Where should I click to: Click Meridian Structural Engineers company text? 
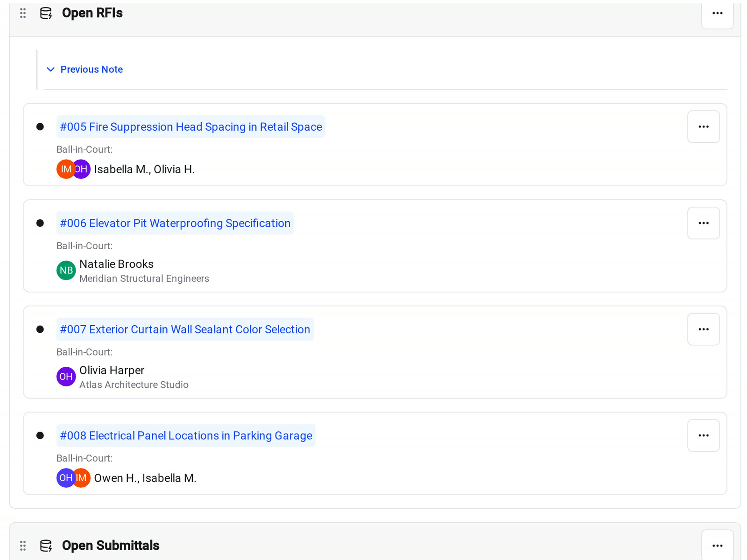pyautogui.click(x=144, y=279)
